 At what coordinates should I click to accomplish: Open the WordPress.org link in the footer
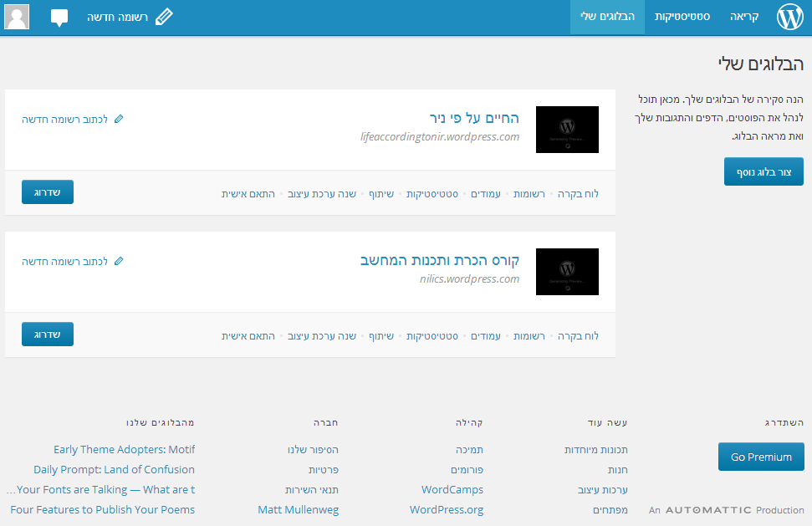447,509
